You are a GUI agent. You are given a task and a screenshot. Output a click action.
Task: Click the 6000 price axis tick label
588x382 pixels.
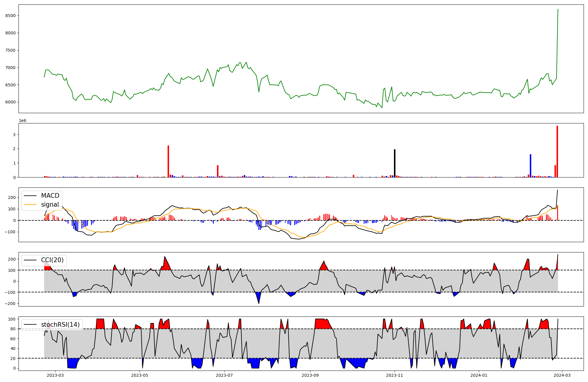(x=10, y=102)
